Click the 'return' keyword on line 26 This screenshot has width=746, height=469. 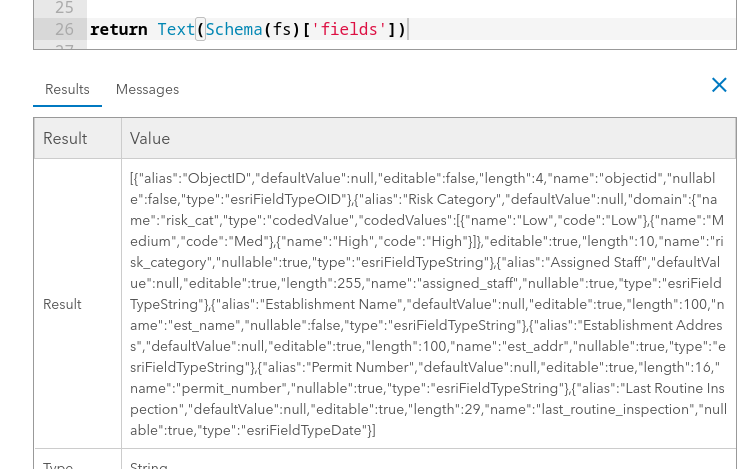pyautogui.click(x=118, y=30)
